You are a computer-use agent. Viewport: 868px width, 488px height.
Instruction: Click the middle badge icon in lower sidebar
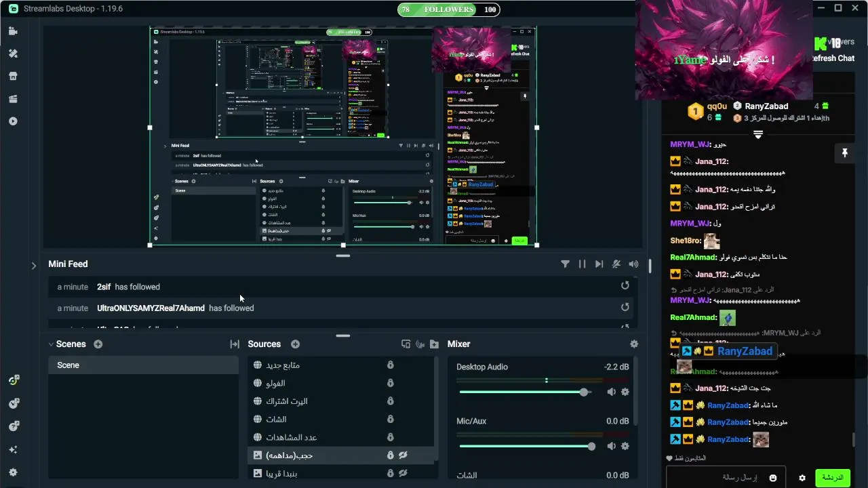pyautogui.click(x=13, y=403)
